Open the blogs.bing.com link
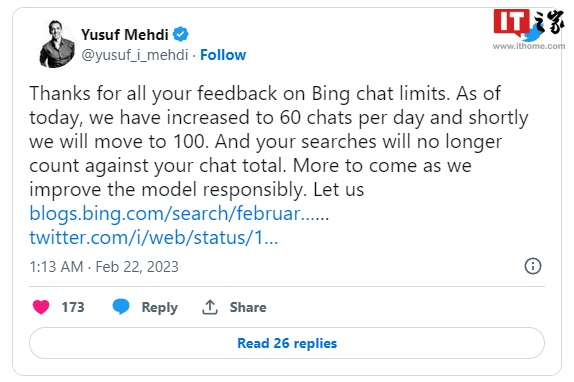Image resolution: width=574 pixels, height=382 pixels. pos(179,213)
